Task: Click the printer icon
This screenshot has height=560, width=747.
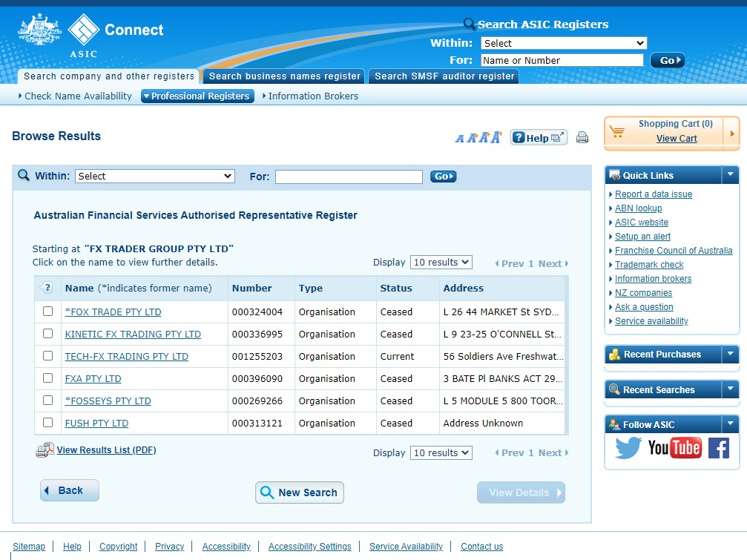Action: [582, 138]
